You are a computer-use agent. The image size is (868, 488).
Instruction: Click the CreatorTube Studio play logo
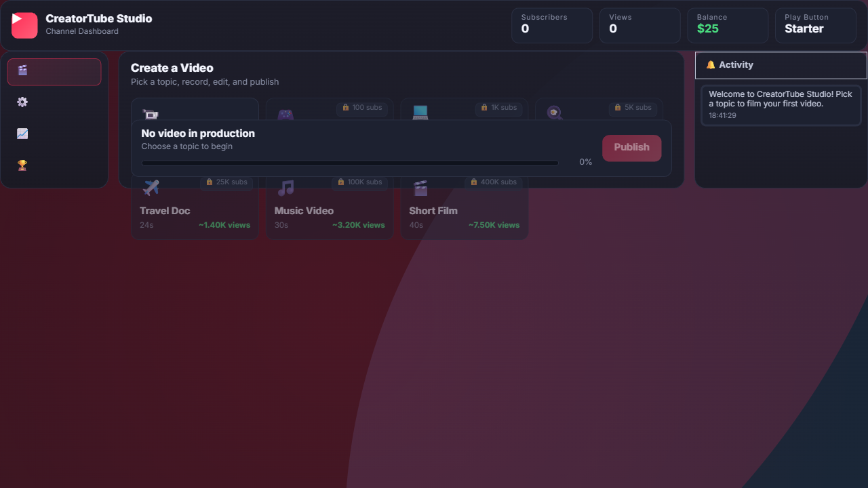[x=24, y=26]
